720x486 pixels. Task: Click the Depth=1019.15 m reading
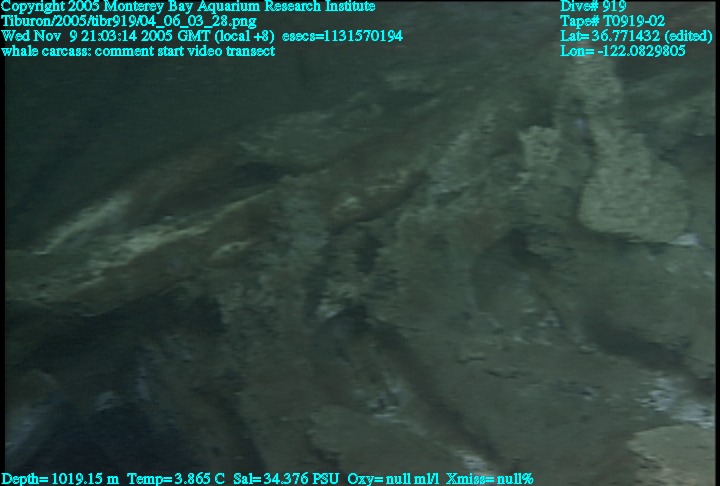click(60, 479)
